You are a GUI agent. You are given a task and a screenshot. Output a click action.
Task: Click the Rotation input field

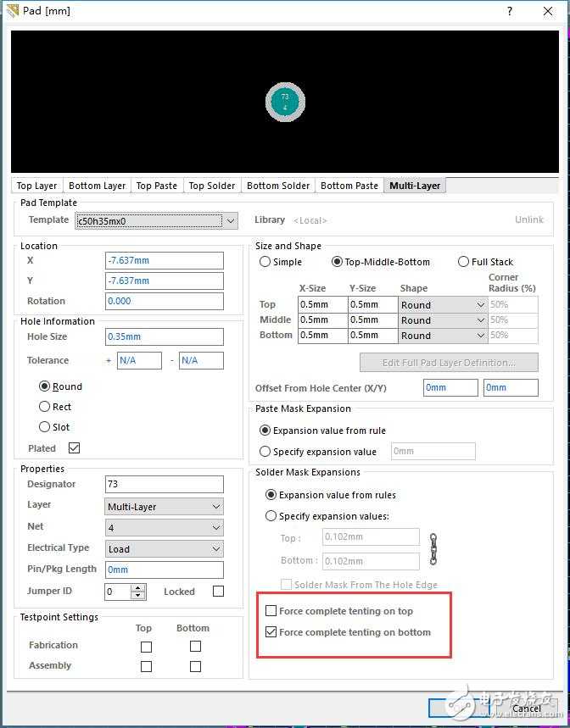[164, 301]
